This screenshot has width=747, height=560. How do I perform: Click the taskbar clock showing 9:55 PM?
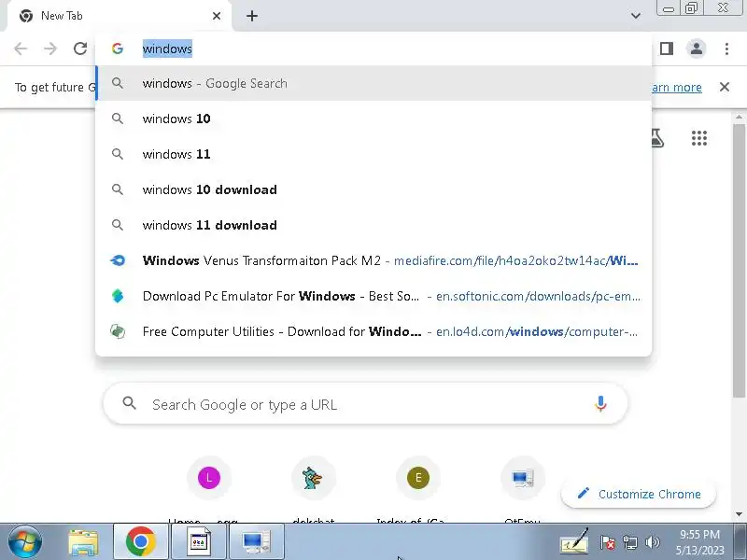(x=699, y=542)
